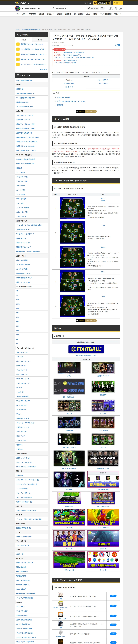The width and height of the screenshot is (138, 644).
Task: Open the 指名・選択契約 navigation item
Action: click(79, 14)
